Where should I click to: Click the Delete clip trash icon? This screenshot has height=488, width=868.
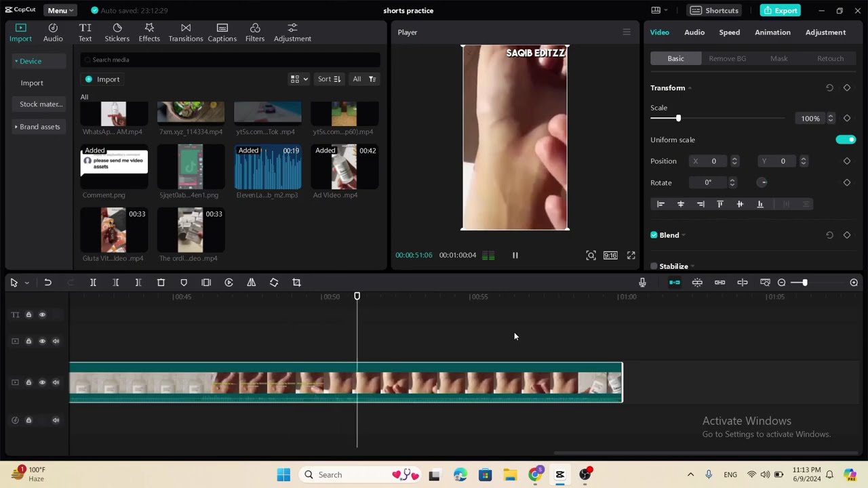(161, 283)
